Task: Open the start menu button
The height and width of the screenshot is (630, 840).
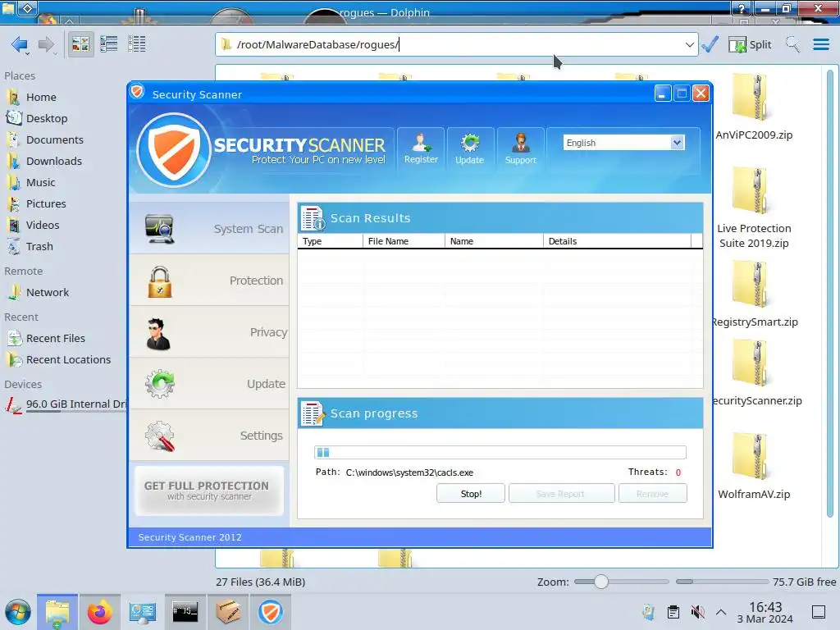Action: [x=18, y=612]
